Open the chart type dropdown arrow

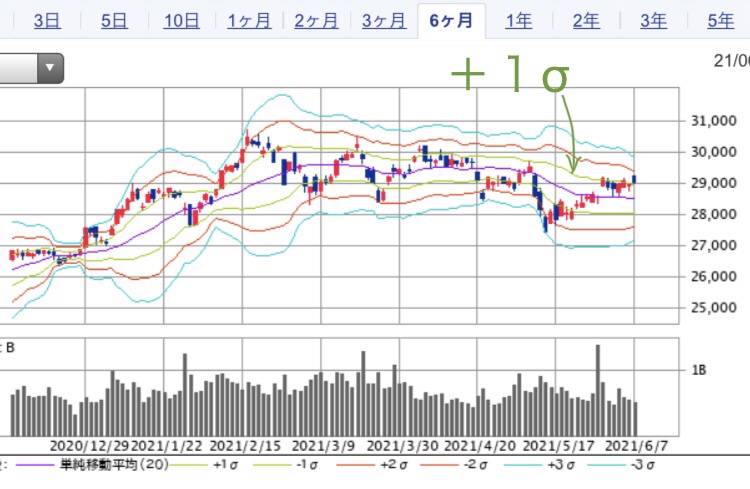[50, 68]
